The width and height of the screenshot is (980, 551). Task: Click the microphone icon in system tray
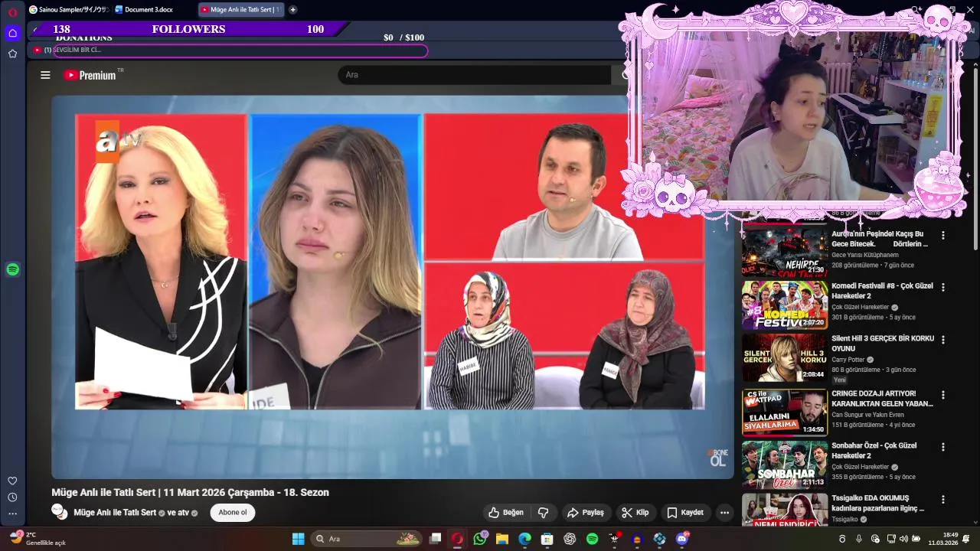859,539
